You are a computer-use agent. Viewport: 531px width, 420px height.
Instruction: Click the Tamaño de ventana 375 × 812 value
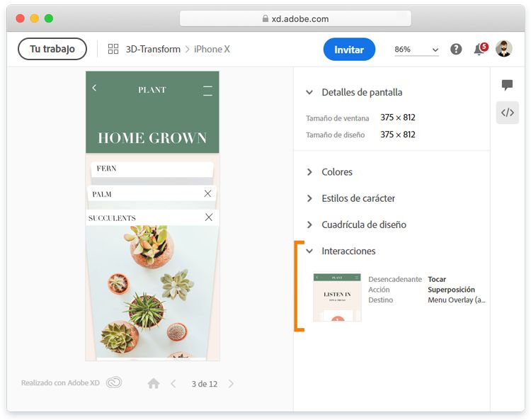(x=398, y=118)
